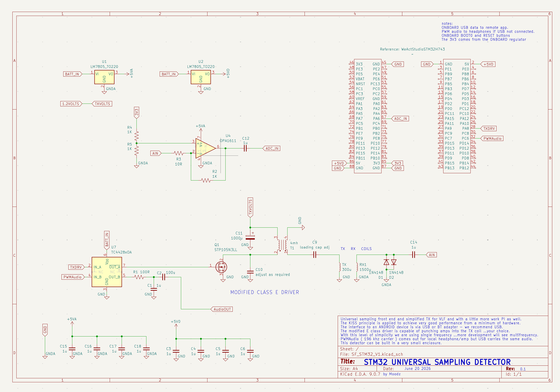Screen dimensions: 560x392
Task: Click the 'STM32 UNIVERSAL SAMPLING DETECTOR' title
Action: pos(437,362)
